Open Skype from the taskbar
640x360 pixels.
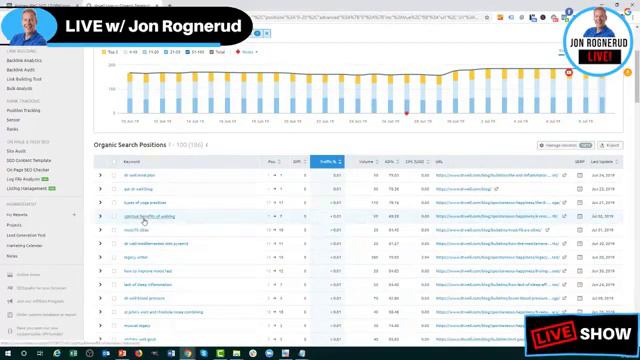coord(204,353)
